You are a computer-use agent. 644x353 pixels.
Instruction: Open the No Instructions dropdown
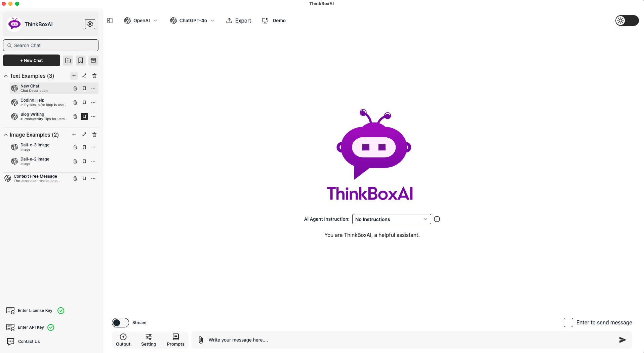point(392,219)
